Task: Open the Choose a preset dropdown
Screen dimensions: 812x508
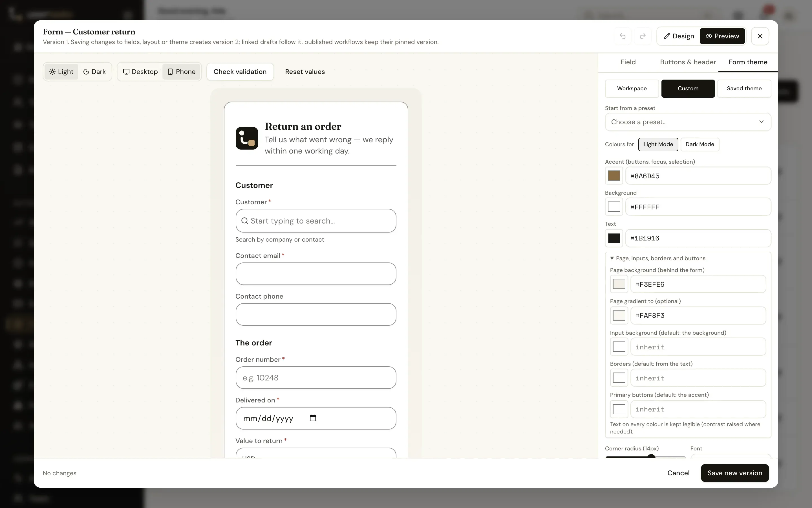Action: (x=688, y=122)
